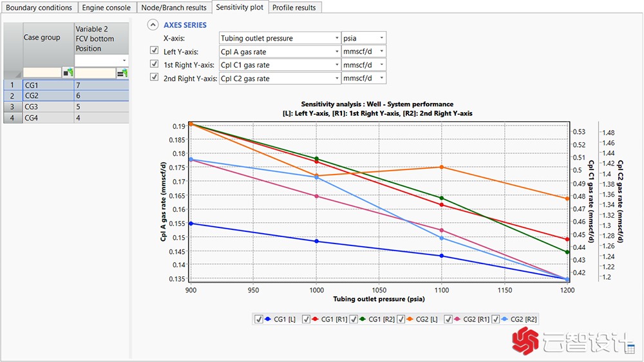Click the AXES SERIES heading text
The width and height of the screenshot is (644, 362).
(x=185, y=25)
